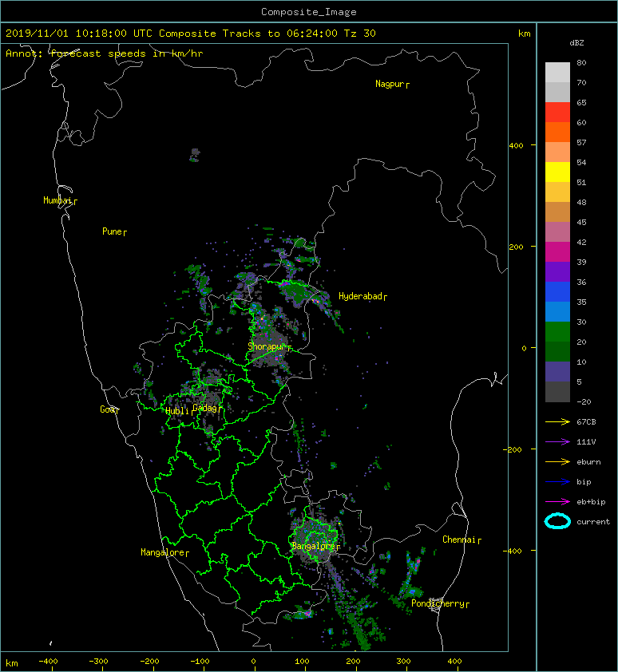Click the light gray 70 dBZ swatch
This screenshot has width=618, height=672.
557,72
